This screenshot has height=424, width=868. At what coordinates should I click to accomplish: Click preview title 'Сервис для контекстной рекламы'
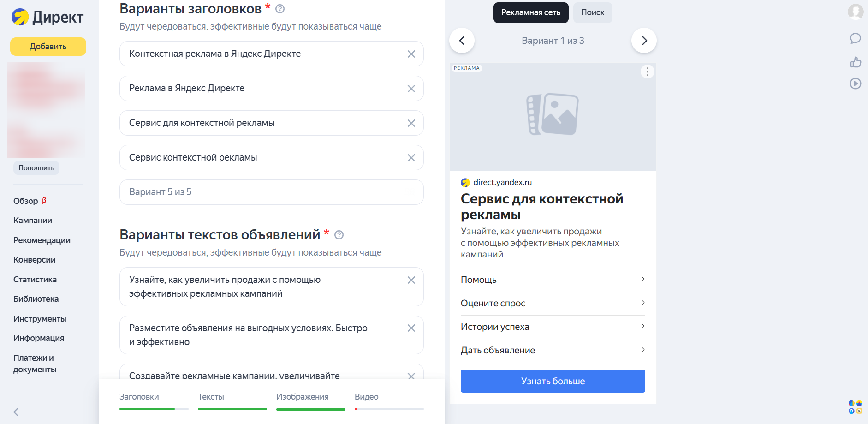point(542,207)
